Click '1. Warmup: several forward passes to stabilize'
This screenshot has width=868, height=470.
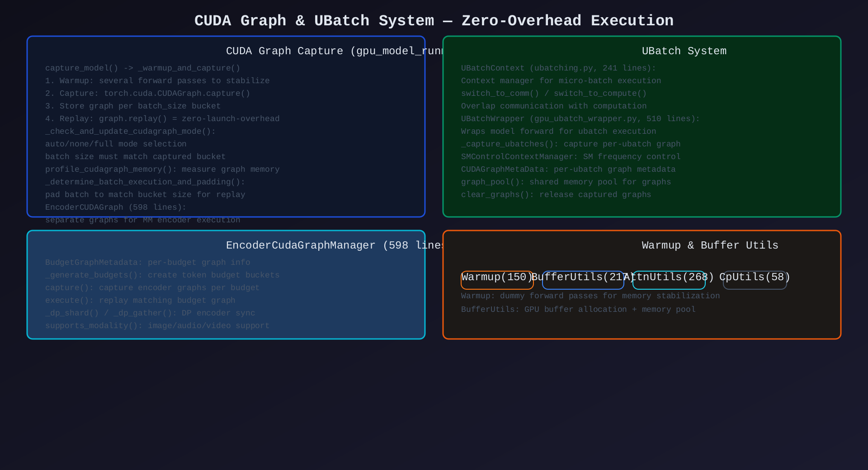point(157,81)
